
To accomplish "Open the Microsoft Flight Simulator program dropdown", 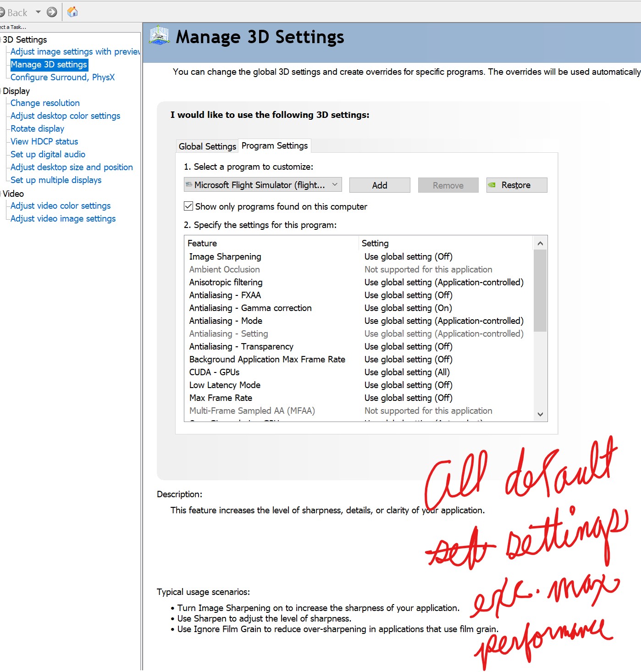I will 262,185.
